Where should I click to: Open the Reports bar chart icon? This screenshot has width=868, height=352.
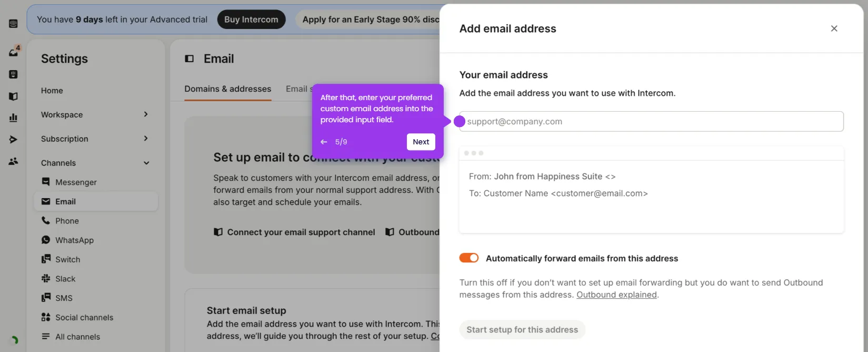click(14, 118)
